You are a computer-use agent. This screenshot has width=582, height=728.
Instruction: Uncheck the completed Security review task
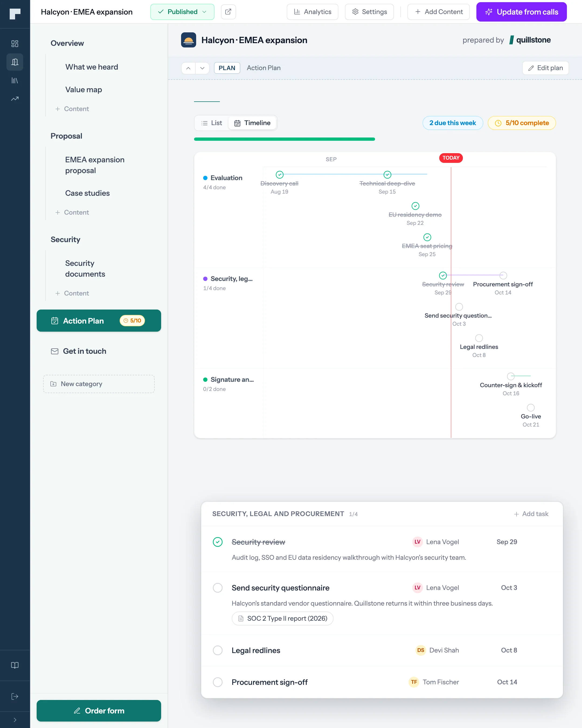[x=218, y=542]
